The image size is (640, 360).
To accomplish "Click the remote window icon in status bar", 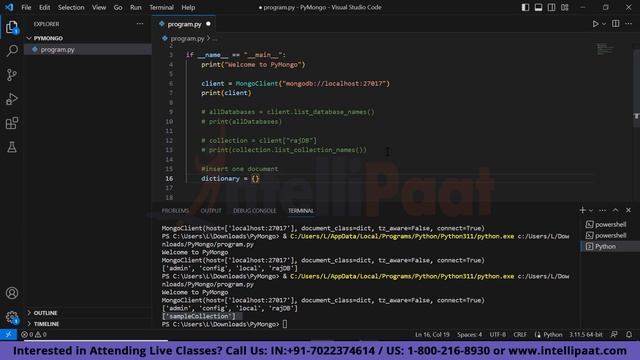I will [x=8, y=334].
